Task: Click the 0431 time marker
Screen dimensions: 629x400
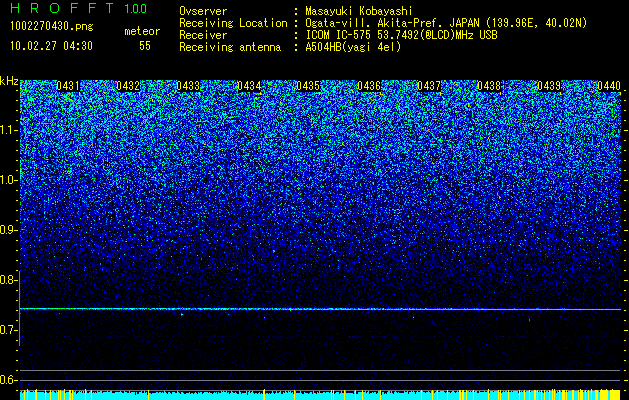Action: click(68, 86)
